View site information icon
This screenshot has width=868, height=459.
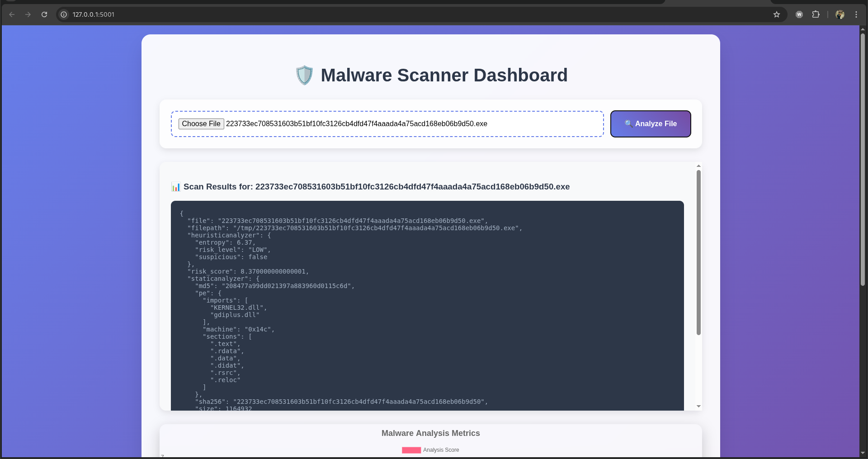[64, 14]
